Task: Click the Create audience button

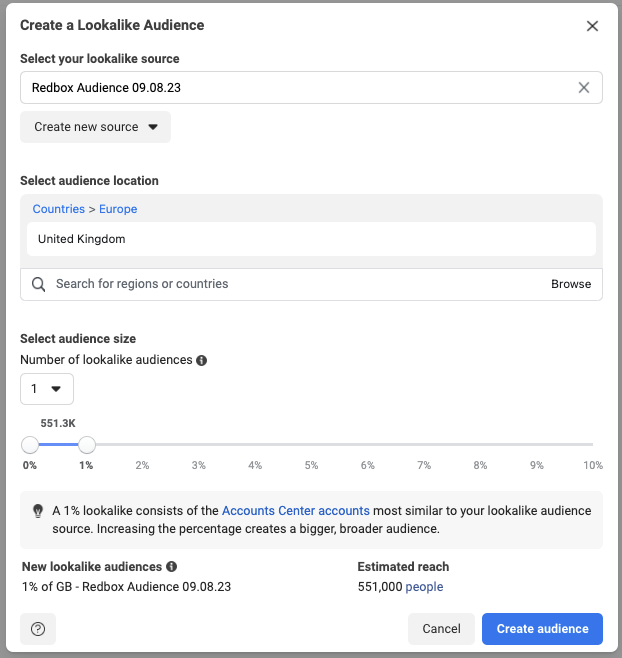Action: point(542,629)
